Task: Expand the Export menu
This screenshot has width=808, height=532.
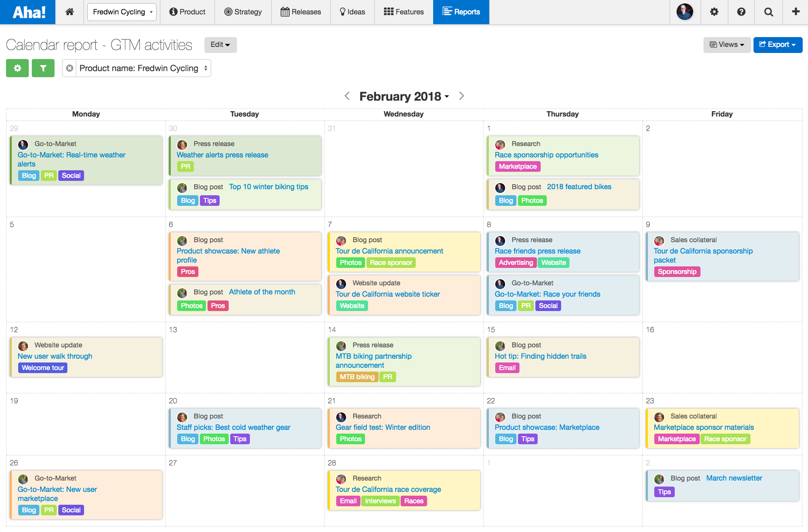Action: point(778,45)
